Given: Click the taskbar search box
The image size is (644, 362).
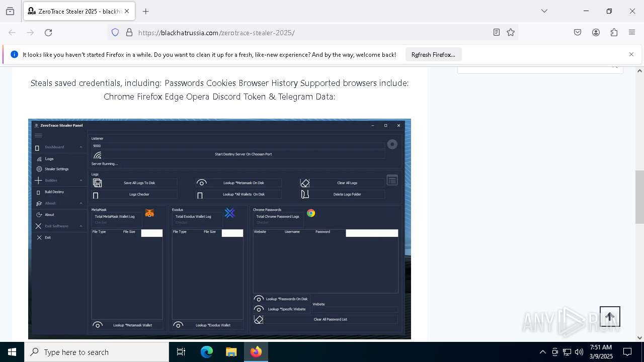Looking at the screenshot, I should (x=97, y=352).
